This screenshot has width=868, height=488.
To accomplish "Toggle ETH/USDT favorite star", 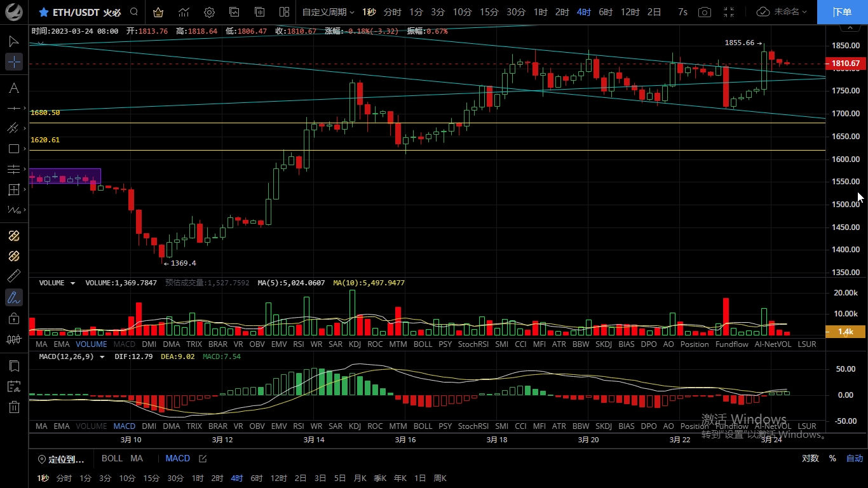I will pyautogui.click(x=43, y=12).
